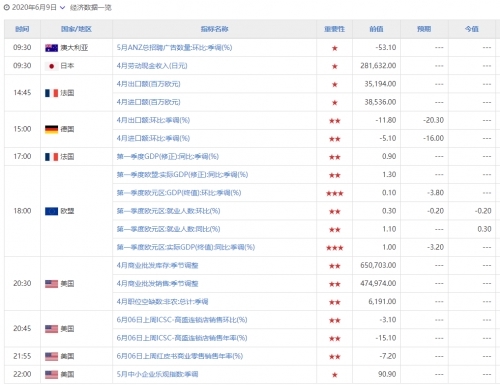Click three-star rating for 欧元区GDP(终值)环比
The height and width of the screenshot is (385, 500).
[x=335, y=193]
